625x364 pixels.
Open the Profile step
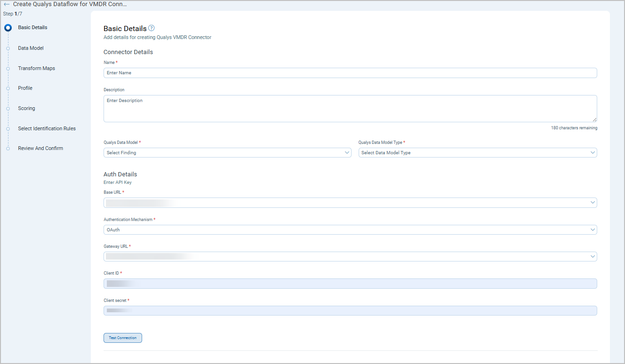[25, 88]
